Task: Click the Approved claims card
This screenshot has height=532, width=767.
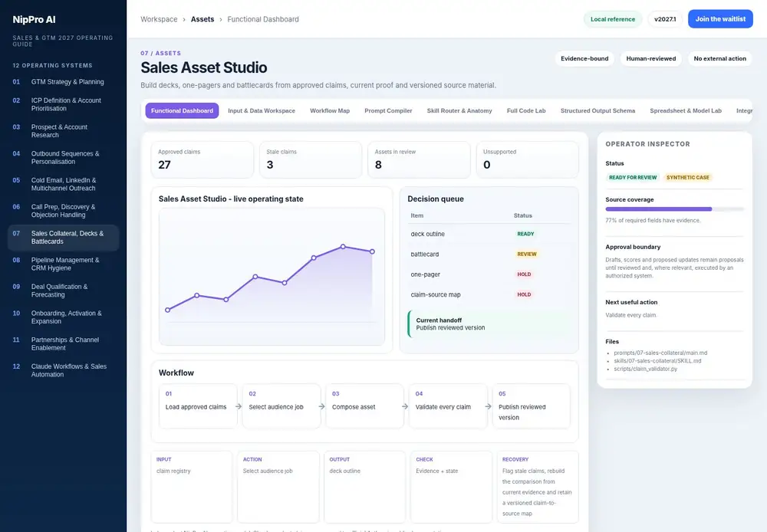Action: 202,160
